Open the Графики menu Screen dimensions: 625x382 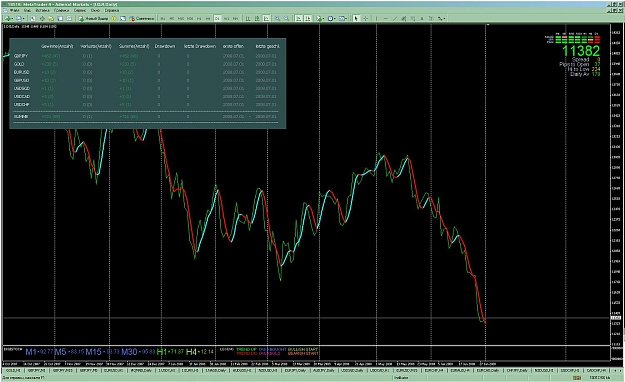click(x=62, y=10)
